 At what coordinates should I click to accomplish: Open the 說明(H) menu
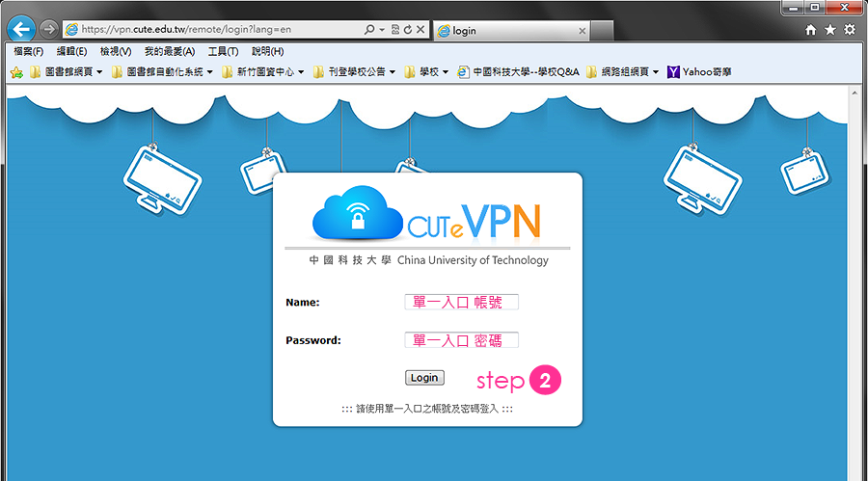(268, 51)
